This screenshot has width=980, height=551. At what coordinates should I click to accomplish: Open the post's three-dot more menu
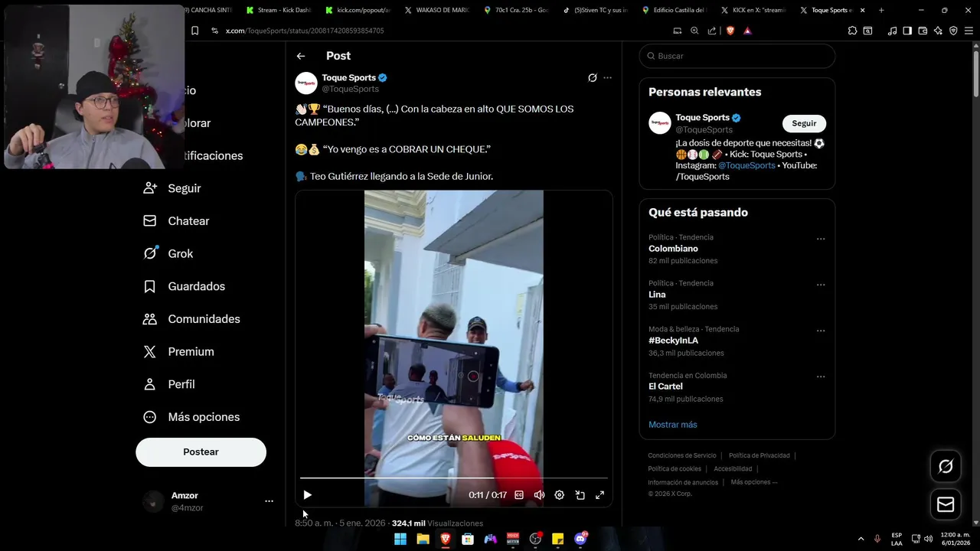pyautogui.click(x=608, y=78)
